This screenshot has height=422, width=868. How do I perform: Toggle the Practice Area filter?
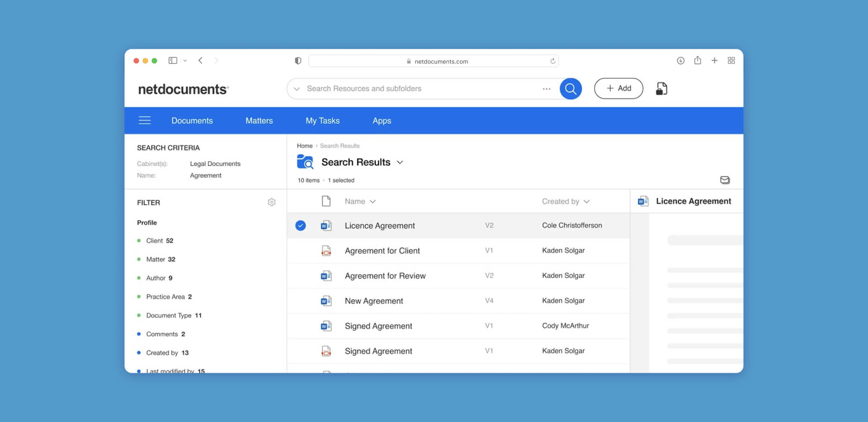point(165,296)
